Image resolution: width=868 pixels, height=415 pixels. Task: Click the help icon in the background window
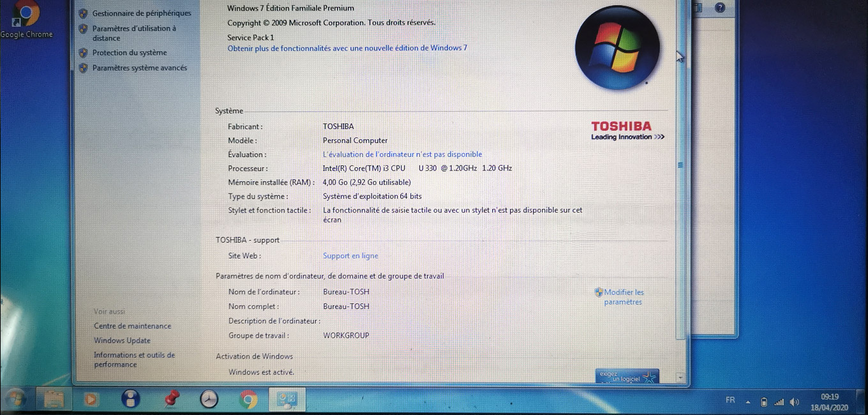pos(720,8)
